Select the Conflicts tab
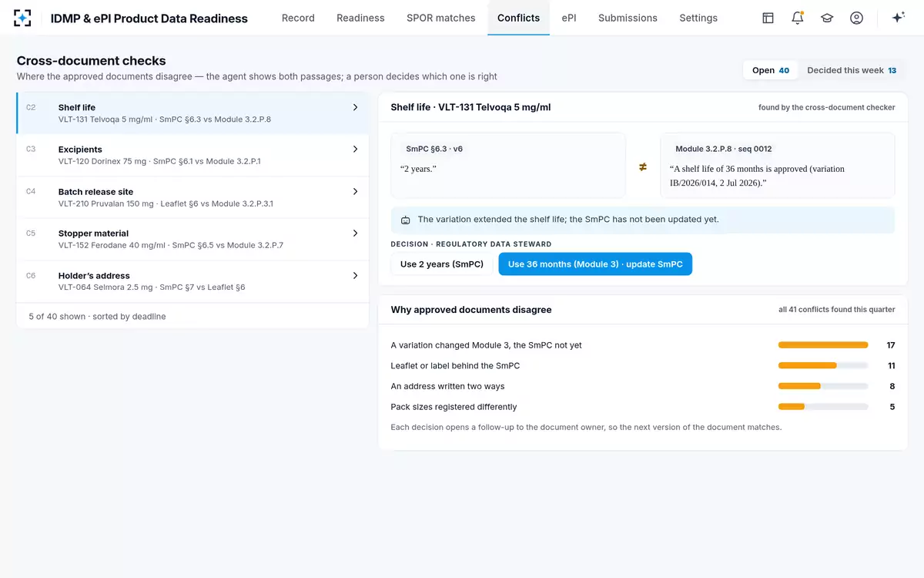Image resolution: width=924 pixels, height=578 pixels. (518, 18)
